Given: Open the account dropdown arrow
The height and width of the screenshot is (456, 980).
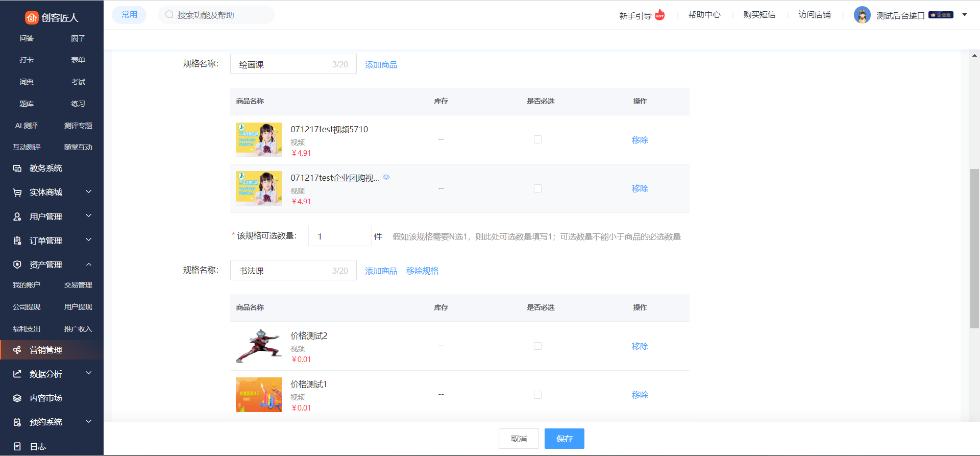Looking at the screenshot, I should [965, 15].
